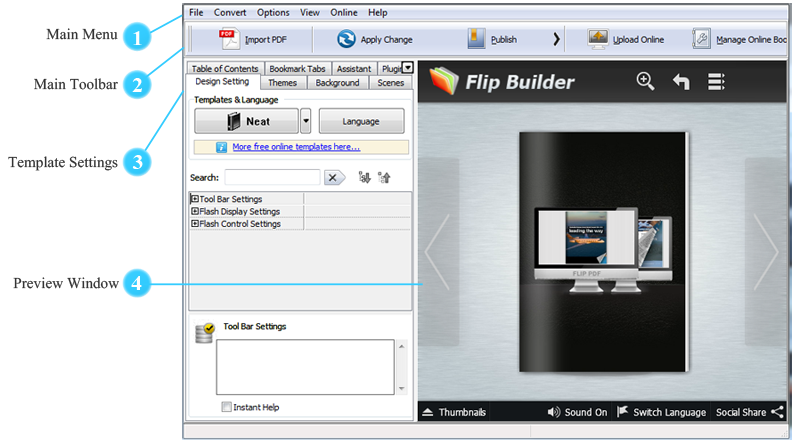This screenshot has width=800, height=445.
Task: Expand the Flash Control Settings node
Action: pos(194,223)
